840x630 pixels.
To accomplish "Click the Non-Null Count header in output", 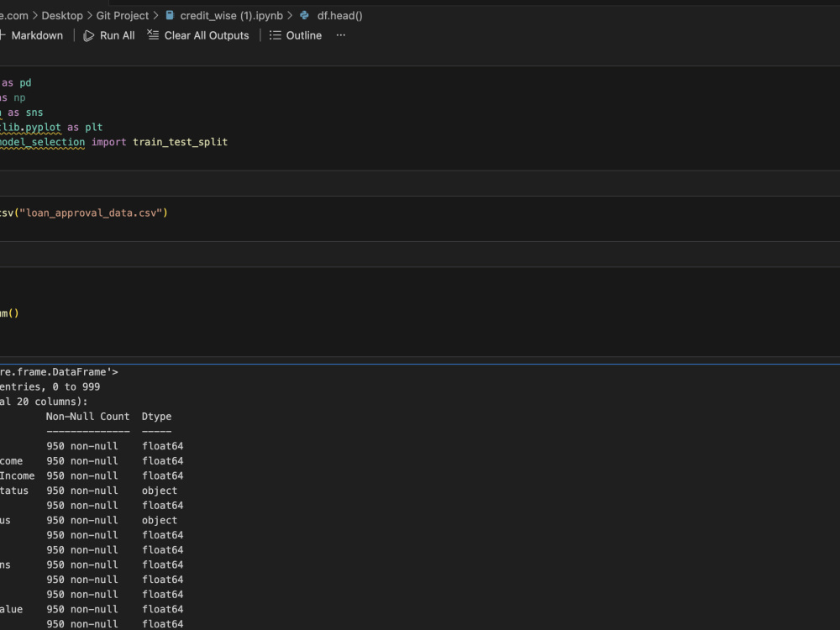I will [x=88, y=417].
